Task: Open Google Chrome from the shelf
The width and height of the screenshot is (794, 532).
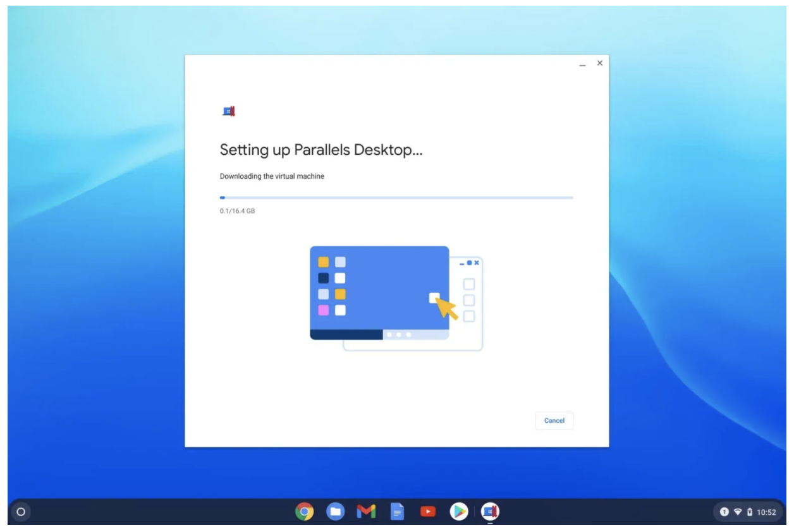Action: pos(306,512)
